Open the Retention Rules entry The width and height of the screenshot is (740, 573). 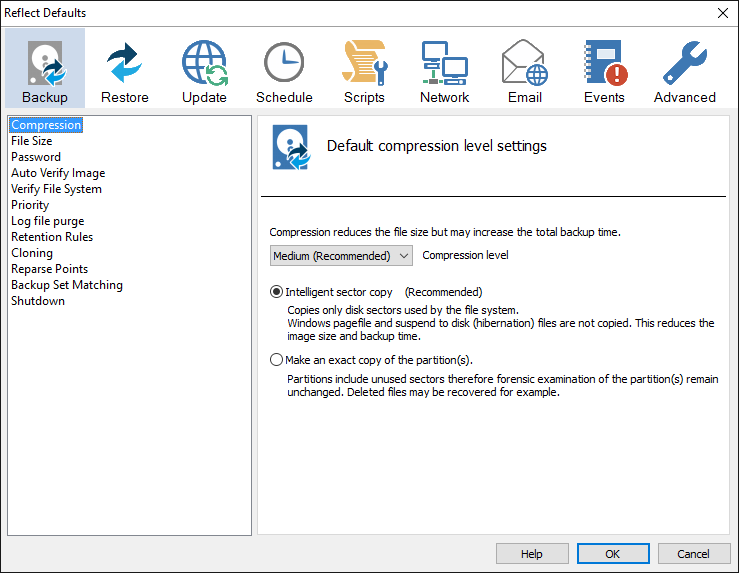(52, 237)
